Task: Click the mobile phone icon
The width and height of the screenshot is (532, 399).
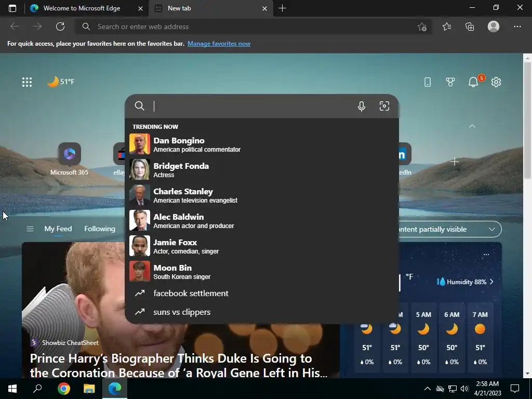Action: point(428,82)
